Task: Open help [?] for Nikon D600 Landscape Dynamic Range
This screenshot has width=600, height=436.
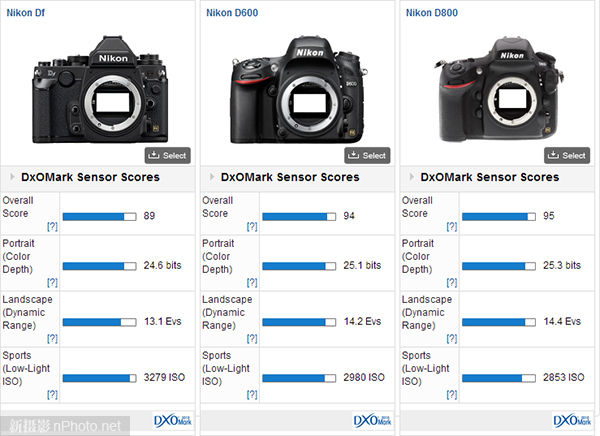Action: tap(252, 338)
